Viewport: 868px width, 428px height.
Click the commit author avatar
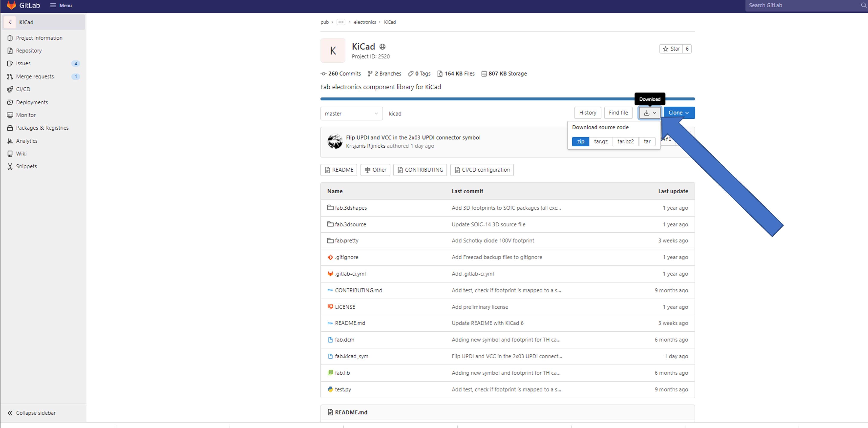(335, 142)
